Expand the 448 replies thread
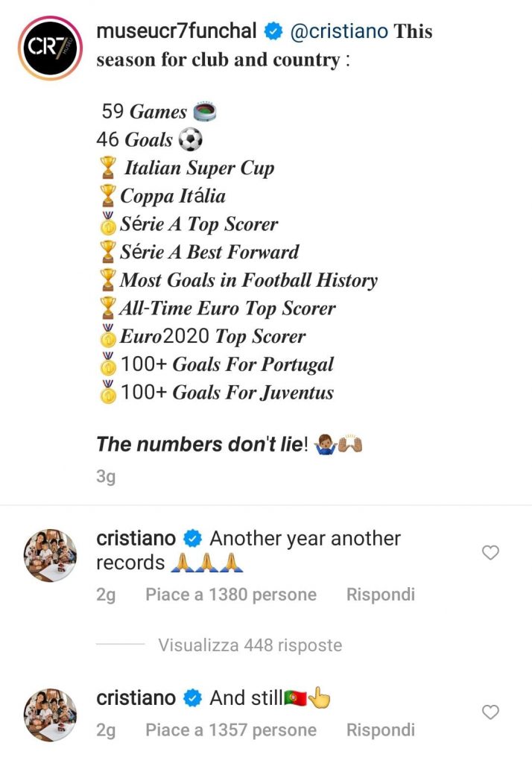532x763 pixels. click(x=250, y=645)
